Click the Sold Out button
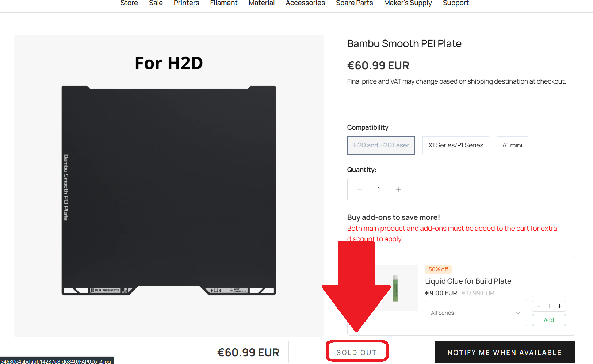The height and width of the screenshot is (364, 593). click(357, 352)
